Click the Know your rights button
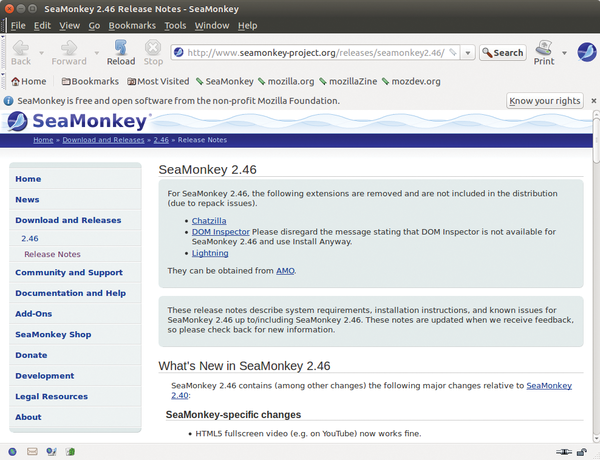 [545, 101]
